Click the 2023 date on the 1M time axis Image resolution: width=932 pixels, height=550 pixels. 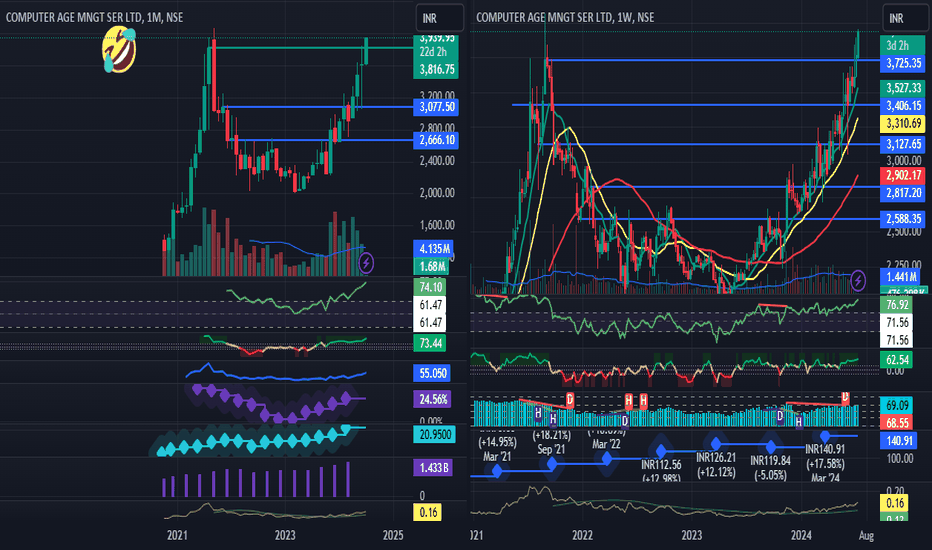point(285,535)
